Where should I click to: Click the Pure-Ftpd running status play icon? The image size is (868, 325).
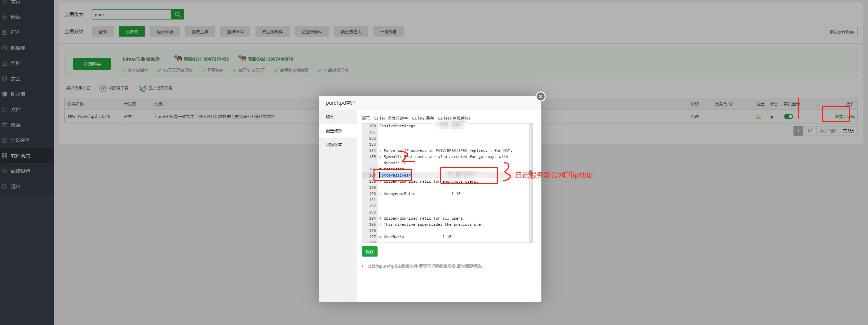coord(772,117)
